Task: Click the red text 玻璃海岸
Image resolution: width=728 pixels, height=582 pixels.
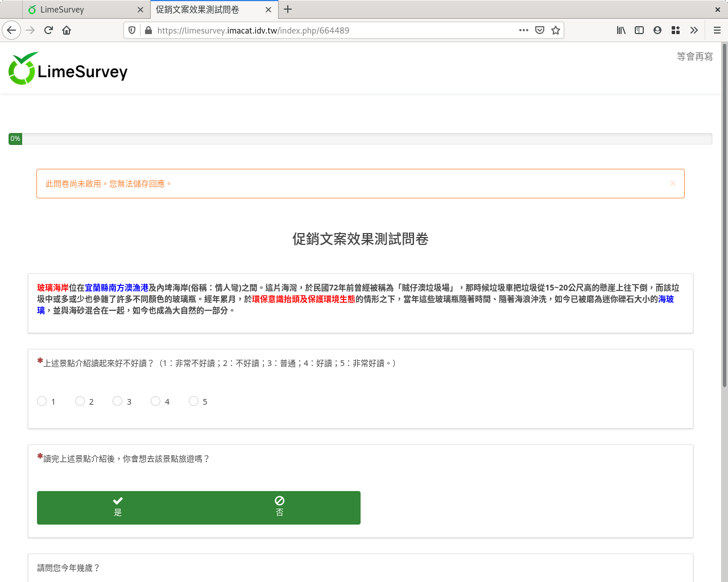Action: coord(53,288)
